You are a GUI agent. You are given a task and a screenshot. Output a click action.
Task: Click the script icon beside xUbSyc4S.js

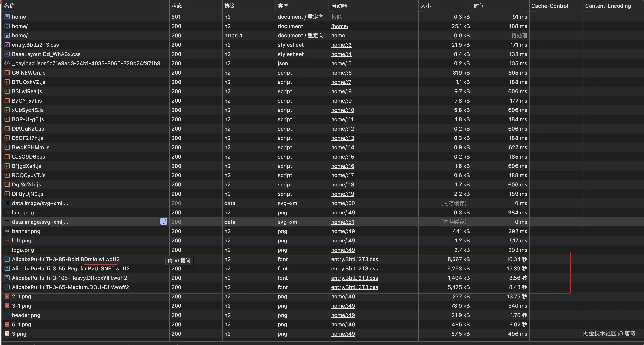coord(7,110)
